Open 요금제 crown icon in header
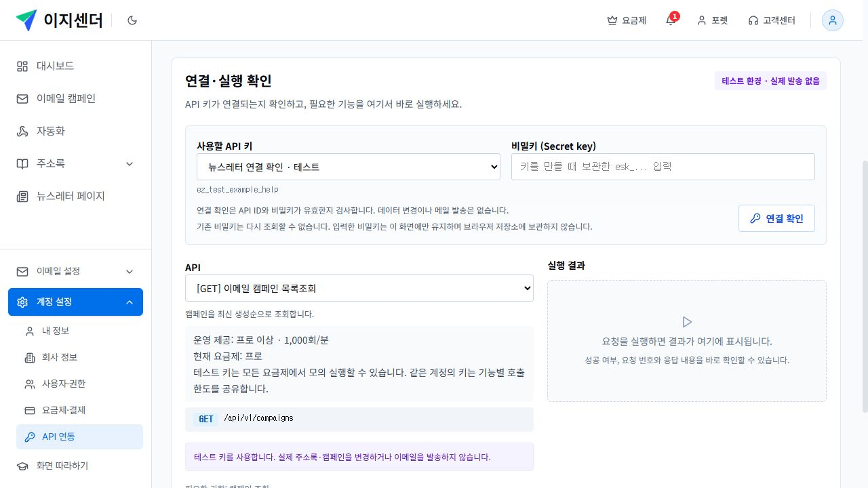This screenshot has height=488, width=868. 627,20
